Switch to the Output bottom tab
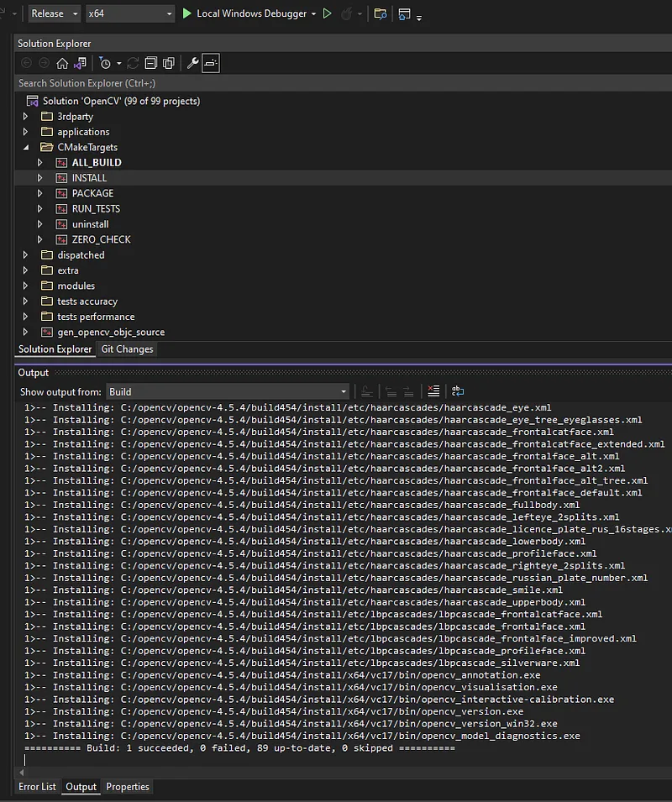The width and height of the screenshot is (672, 802). pos(81,787)
